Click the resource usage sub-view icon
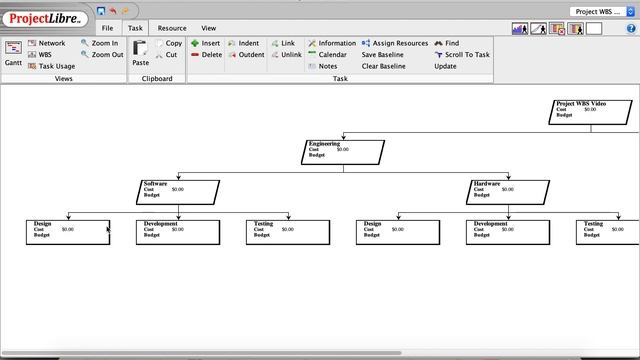Viewport: 640px width, 360px height. pos(576,29)
